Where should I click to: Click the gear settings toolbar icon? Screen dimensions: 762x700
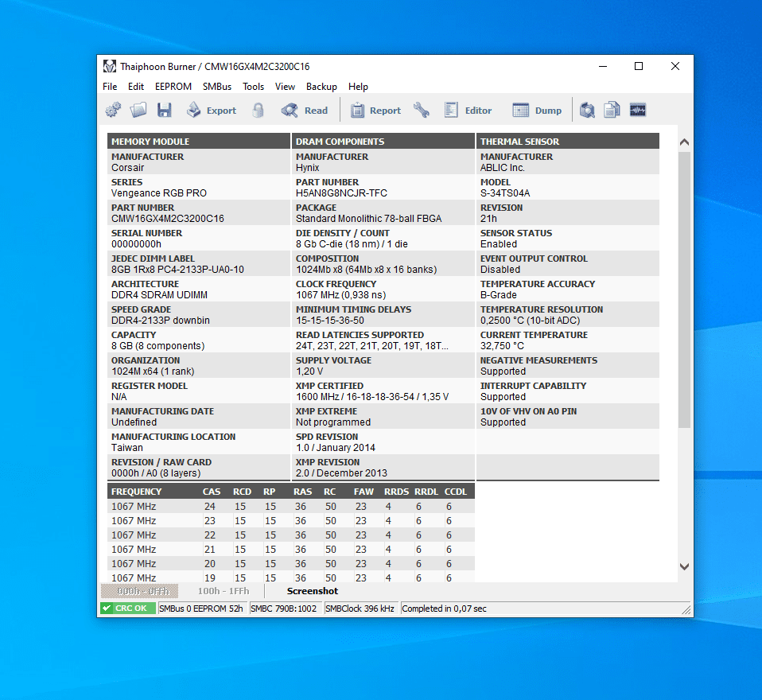113,111
